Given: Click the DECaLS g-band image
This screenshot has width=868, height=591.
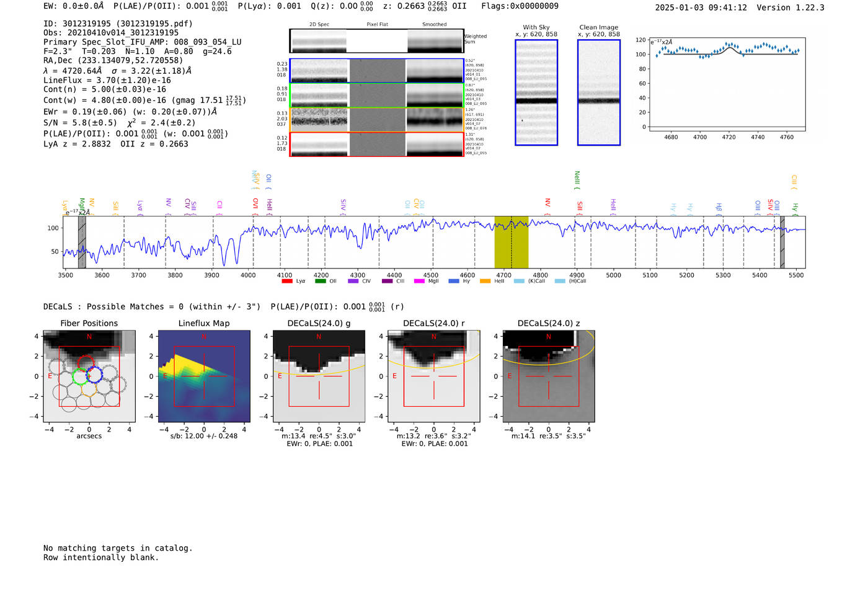Looking at the screenshot, I should tap(319, 376).
